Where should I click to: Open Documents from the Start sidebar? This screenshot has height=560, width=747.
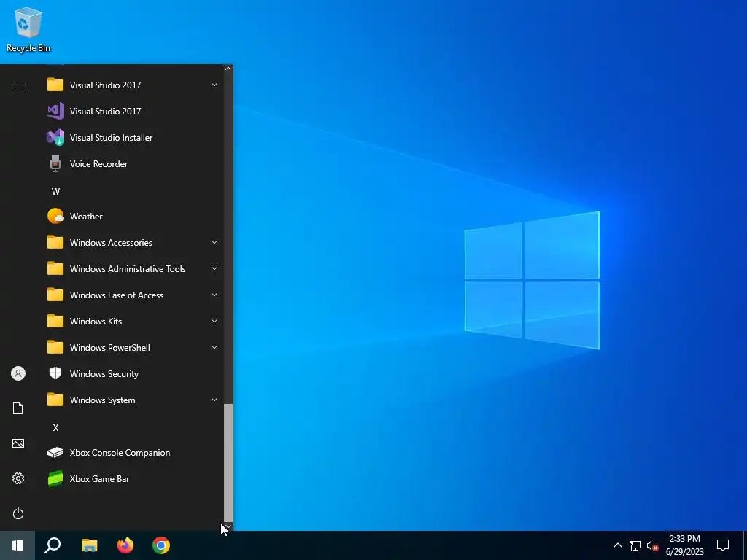[18, 408]
